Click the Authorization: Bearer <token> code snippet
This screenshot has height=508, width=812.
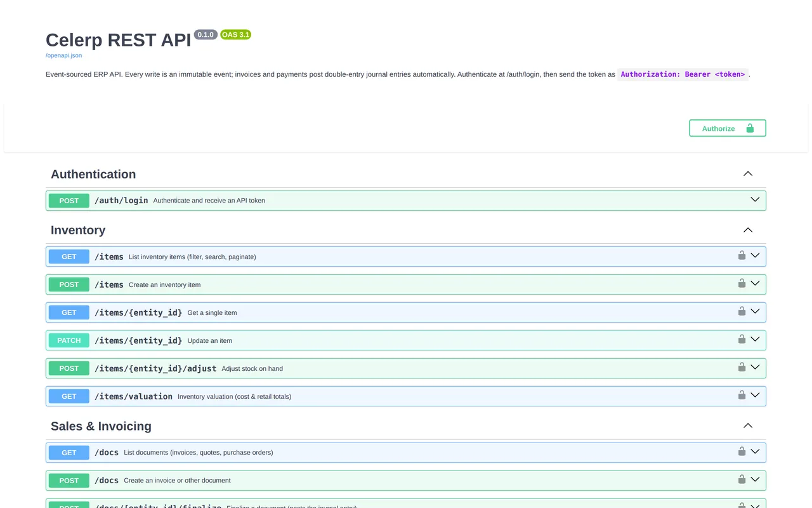[x=683, y=74]
